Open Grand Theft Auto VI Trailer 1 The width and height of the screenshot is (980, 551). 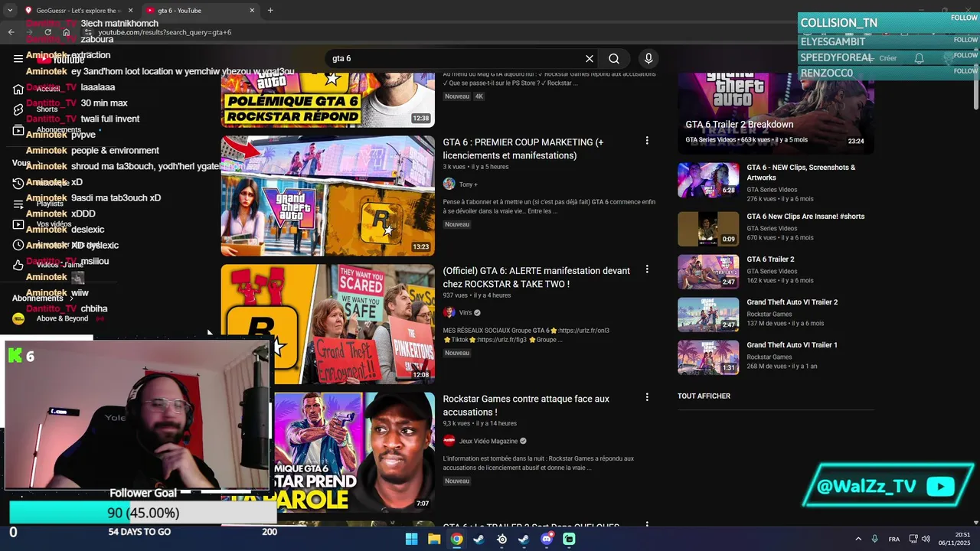[x=792, y=345]
